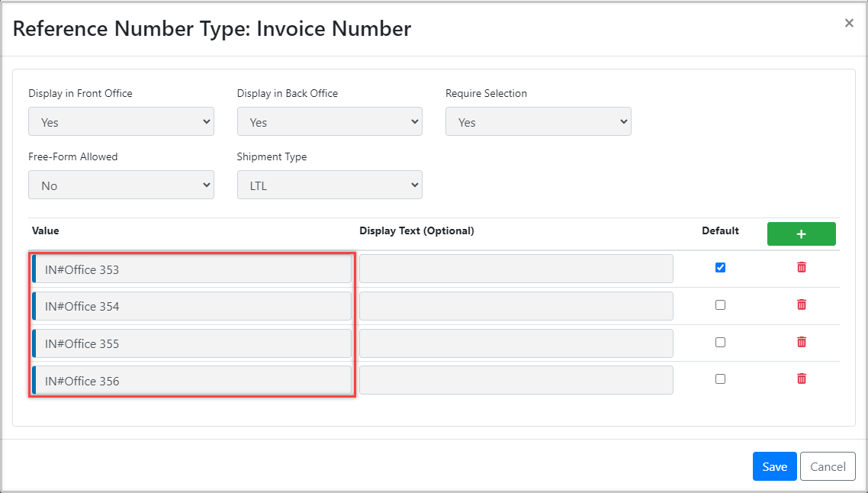Remove the IN#Office 355 entry
This screenshot has width=868, height=493.
click(x=801, y=342)
